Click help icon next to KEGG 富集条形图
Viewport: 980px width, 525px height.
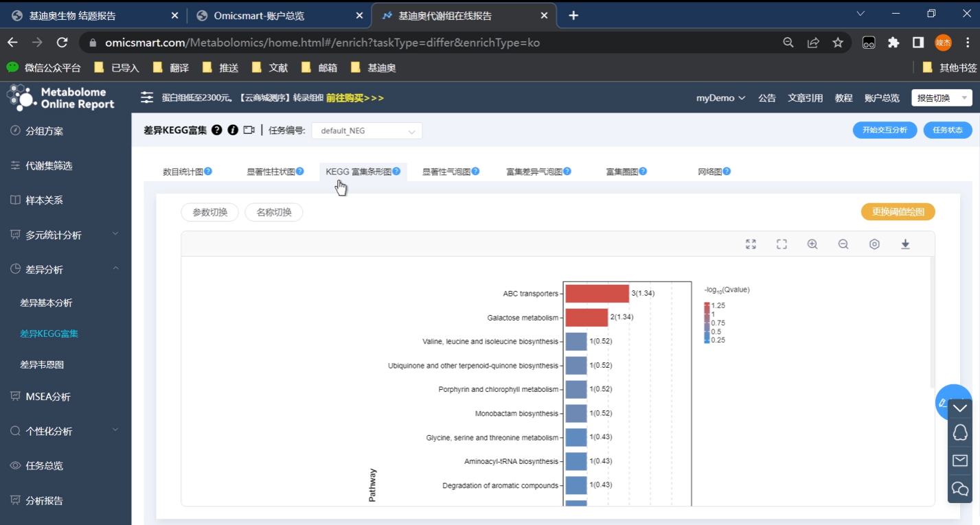click(x=396, y=172)
